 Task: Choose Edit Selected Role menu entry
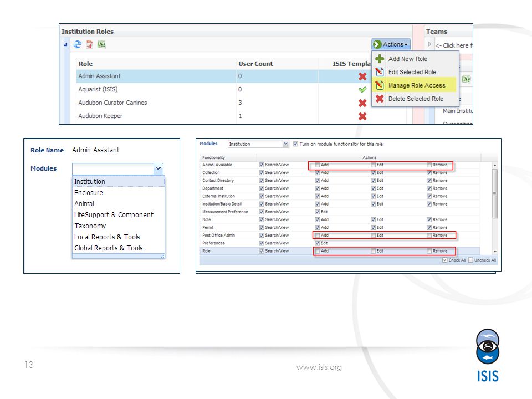415,72
